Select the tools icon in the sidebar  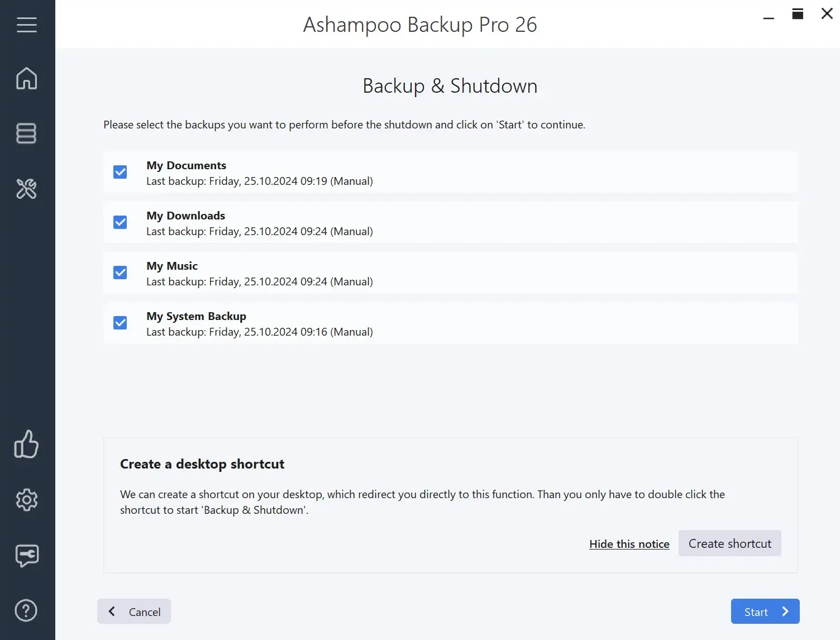[x=27, y=189]
